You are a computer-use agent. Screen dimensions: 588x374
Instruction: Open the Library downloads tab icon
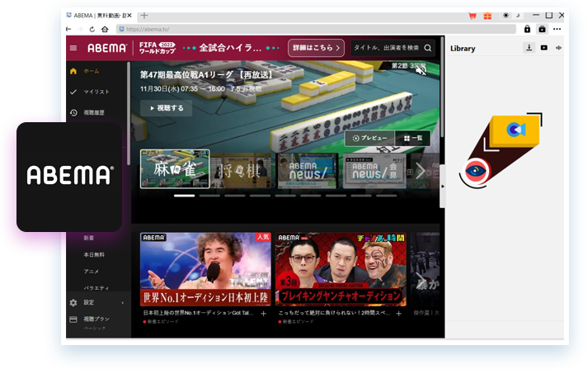pyautogui.click(x=529, y=47)
